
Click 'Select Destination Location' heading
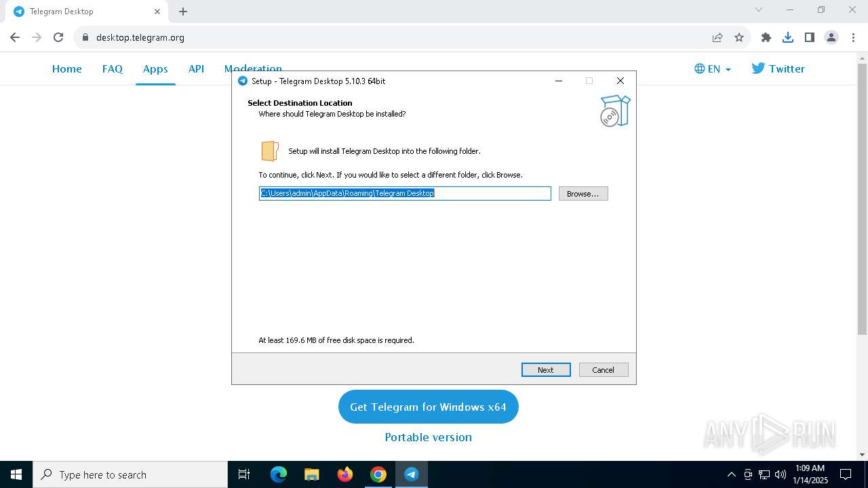pyautogui.click(x=300, y=103)
